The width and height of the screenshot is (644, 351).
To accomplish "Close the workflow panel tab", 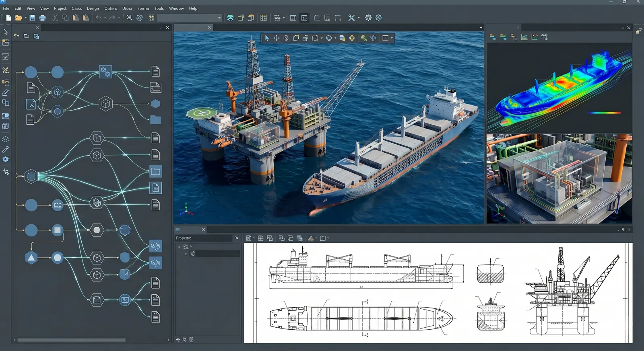I will [x=37, y=28].
